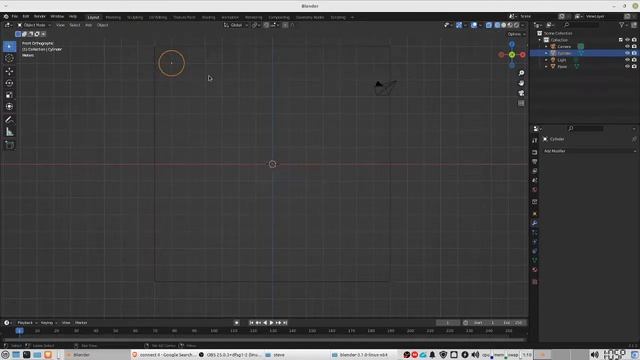Image resolution: width=640 pixels, height=360 pixels.
Task: Click the current frame marker on timeline
Action: tap(20, 331)
